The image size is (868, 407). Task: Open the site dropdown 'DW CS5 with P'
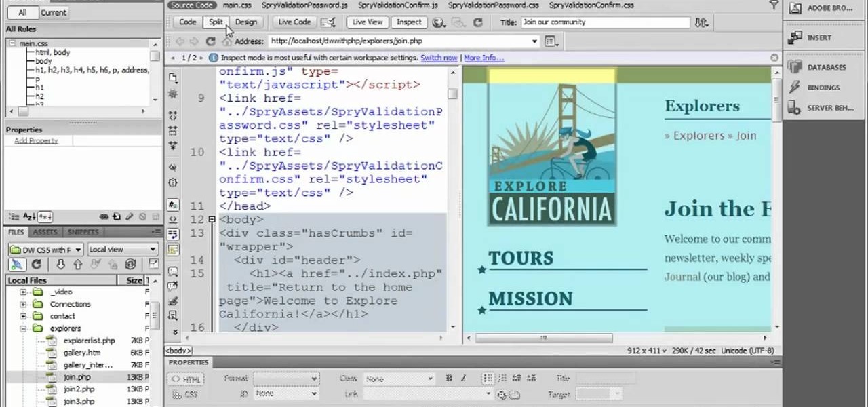(45, 250)
